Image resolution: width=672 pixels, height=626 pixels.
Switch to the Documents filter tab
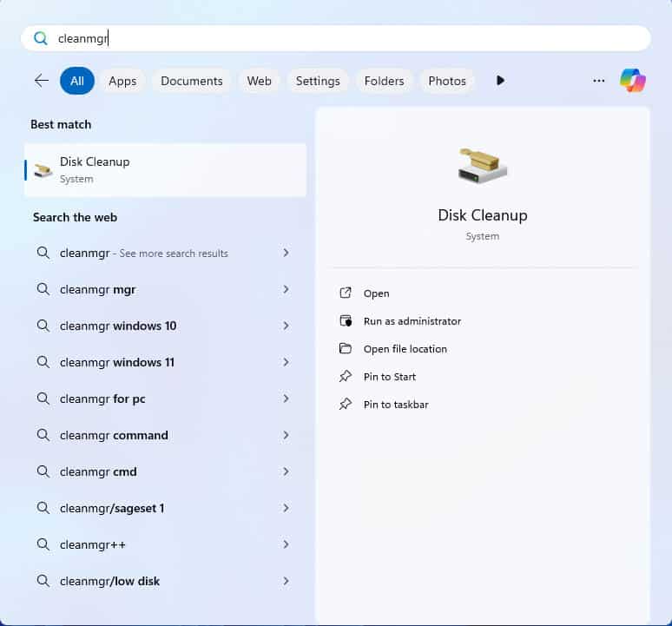tap(192, 81)
